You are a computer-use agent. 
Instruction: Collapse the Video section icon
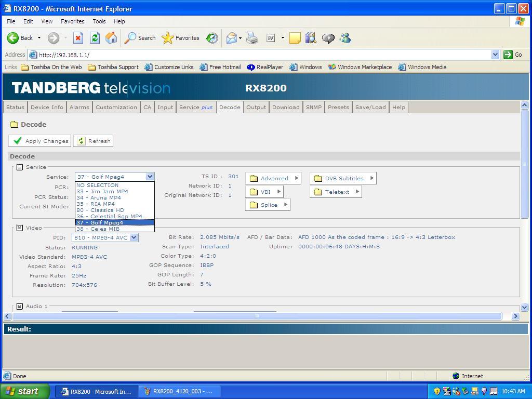point(19,228)
